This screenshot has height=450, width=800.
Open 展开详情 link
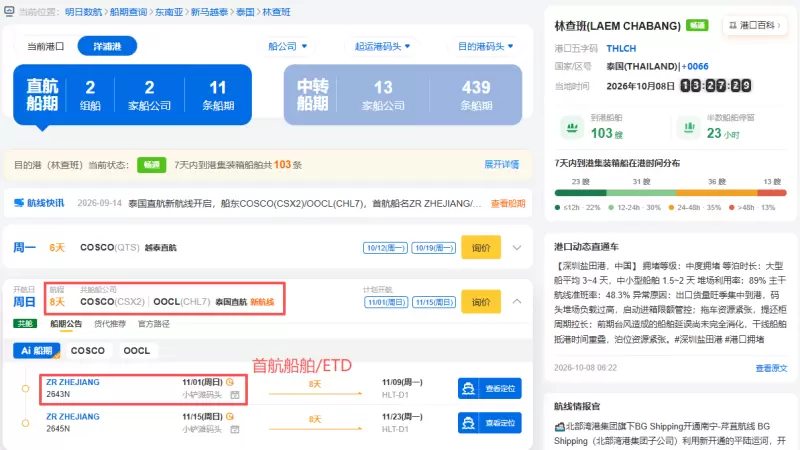[502, 165]
